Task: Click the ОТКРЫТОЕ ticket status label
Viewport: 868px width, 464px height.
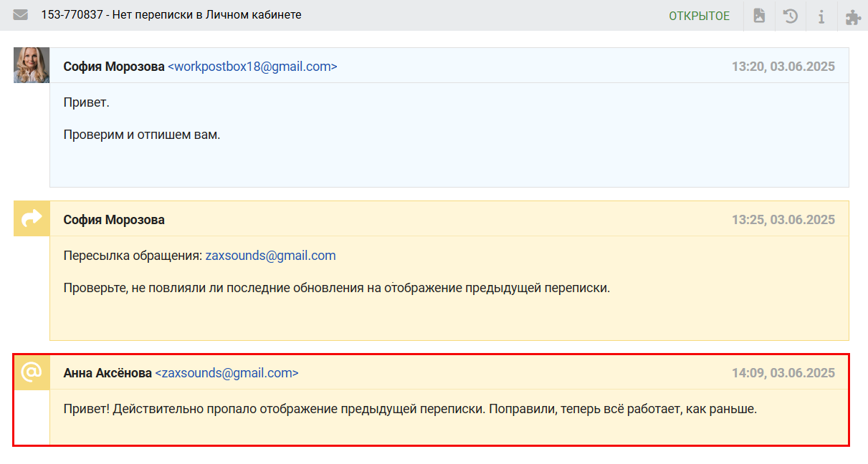Action: click(x=699, y=16)
